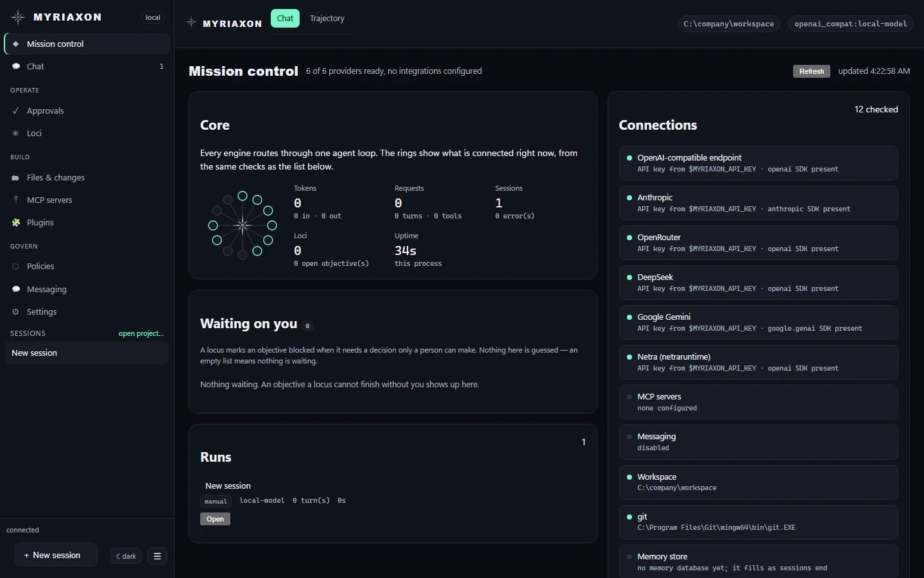Click the Messaging bubble icon
Image resolution: width=924 pixels, height=578 pixels.
(16, 289)
